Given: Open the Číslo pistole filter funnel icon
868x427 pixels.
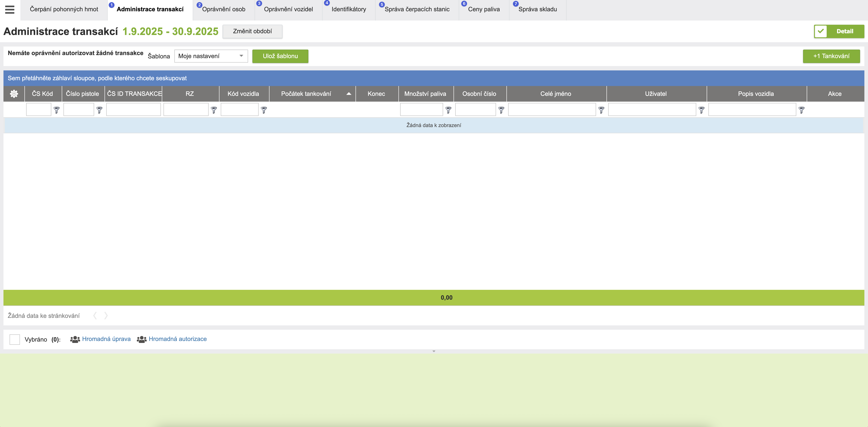Looking at the screenshot, I should (x=99, y=110).
